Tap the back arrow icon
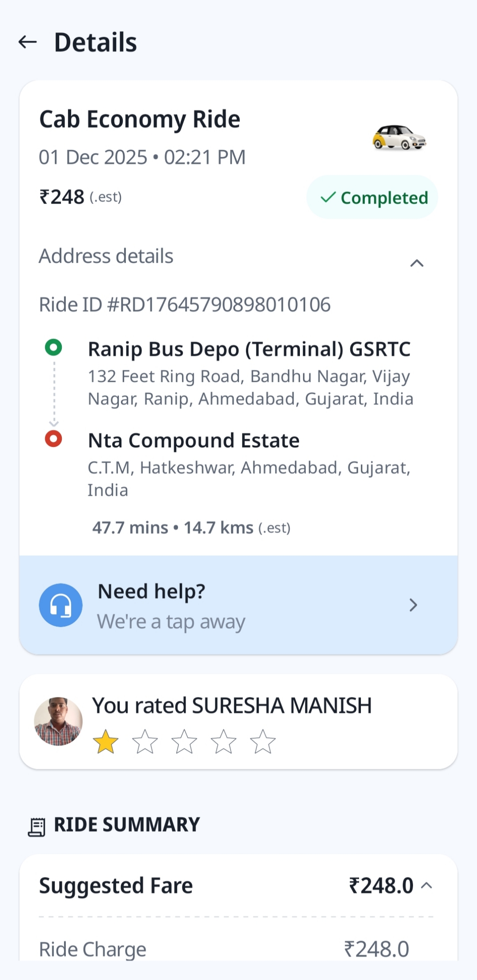 (28, 42)
